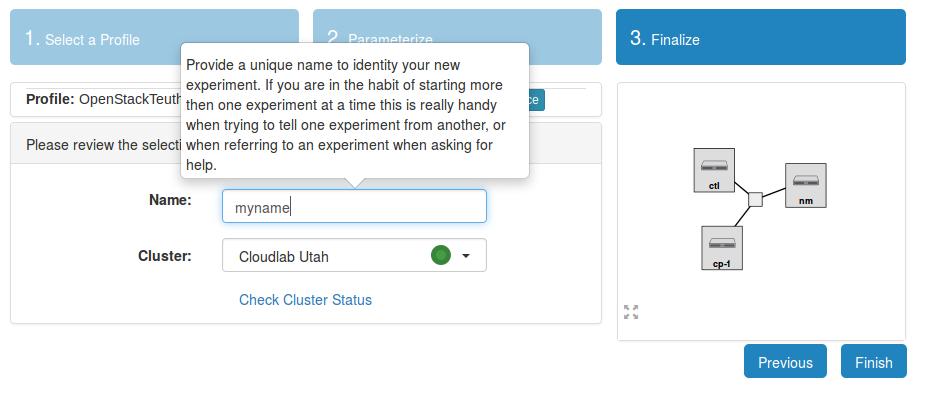
Task: Click the Previous button
Action: [x=785, y=361]
